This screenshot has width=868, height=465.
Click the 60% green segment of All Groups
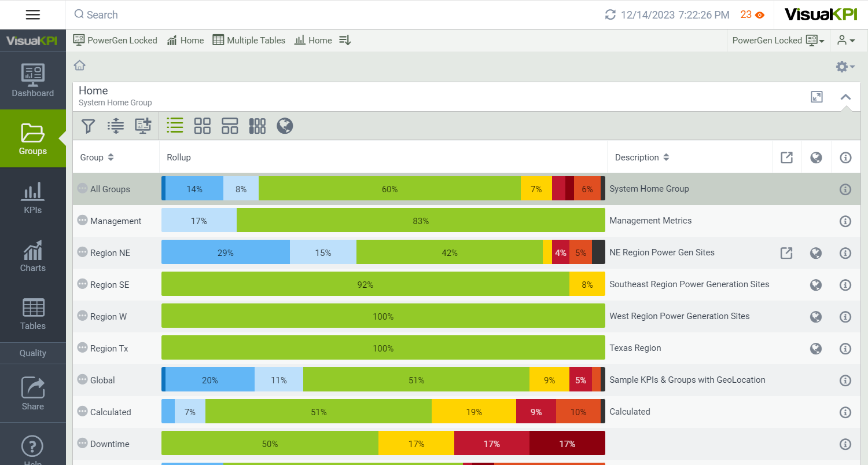(x=389, y=189)
